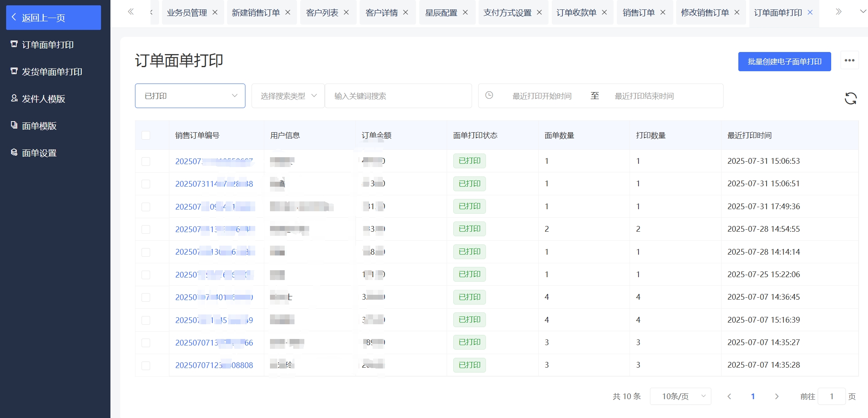Close the 客户详情 tab
This screenshot has width=868, height=418.
(405, 13)
